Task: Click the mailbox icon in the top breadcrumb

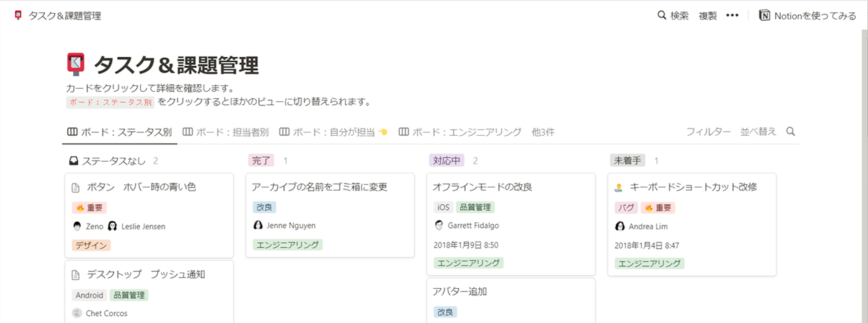Action: pyautogui.click(x=18, y=15)
